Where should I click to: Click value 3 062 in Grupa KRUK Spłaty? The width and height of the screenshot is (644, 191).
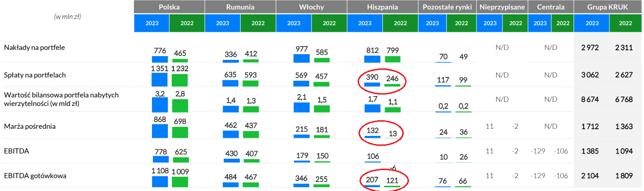[x=589, y=75]
